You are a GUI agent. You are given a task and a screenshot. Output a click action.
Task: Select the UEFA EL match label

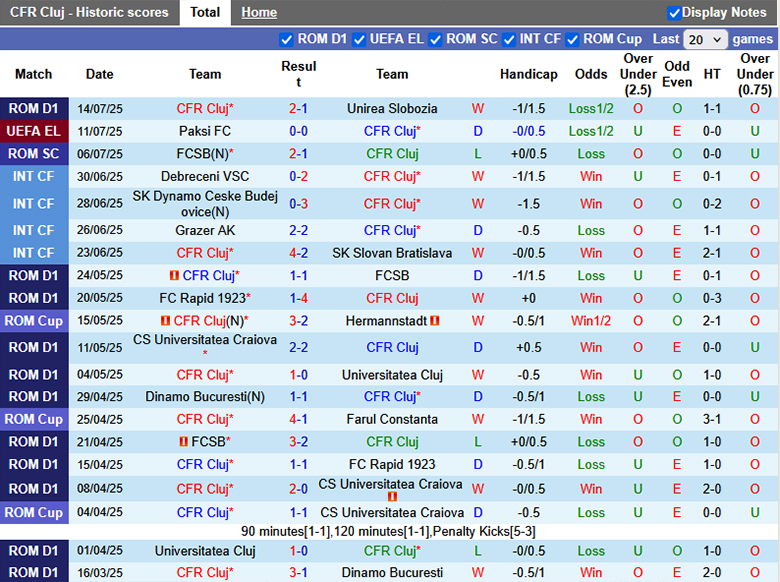[34, 131]
